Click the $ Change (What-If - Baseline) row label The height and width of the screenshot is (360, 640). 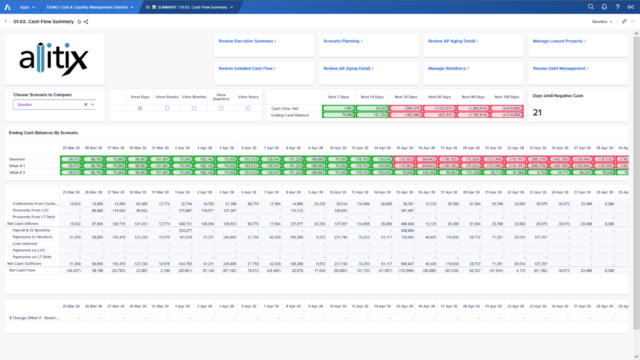34,318
